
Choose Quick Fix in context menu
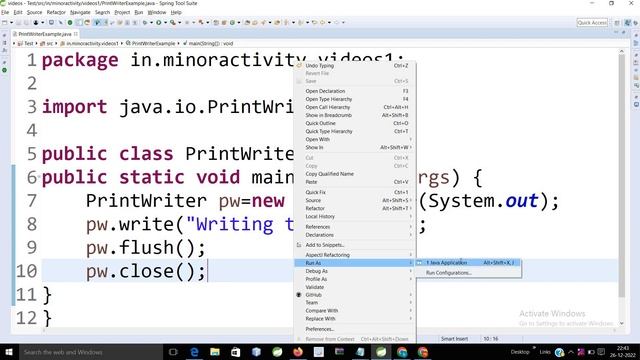(x=355, y=192)
